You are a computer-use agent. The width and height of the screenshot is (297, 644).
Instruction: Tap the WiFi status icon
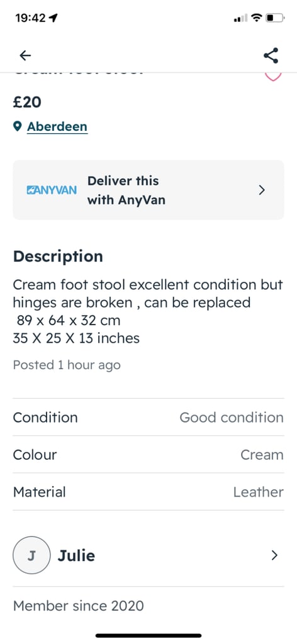257,18
